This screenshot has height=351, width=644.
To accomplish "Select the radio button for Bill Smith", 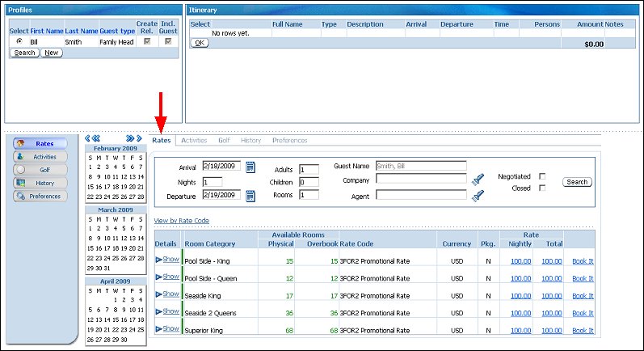I will (19, 41).
